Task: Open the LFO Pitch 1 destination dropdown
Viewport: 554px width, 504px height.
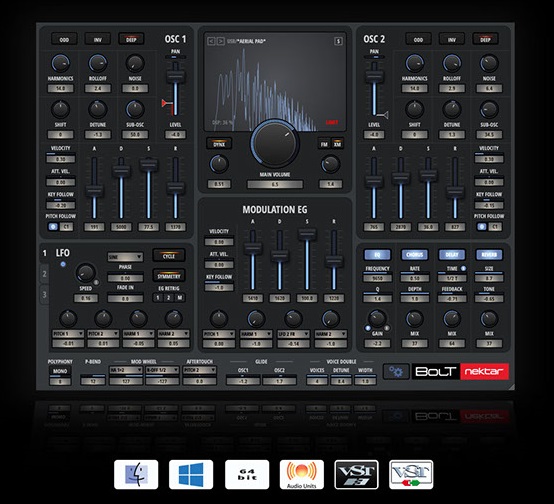Action: 68,334
